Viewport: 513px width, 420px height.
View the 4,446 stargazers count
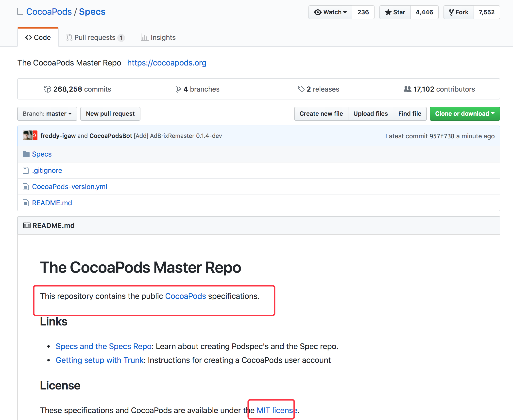click(424, 12)
